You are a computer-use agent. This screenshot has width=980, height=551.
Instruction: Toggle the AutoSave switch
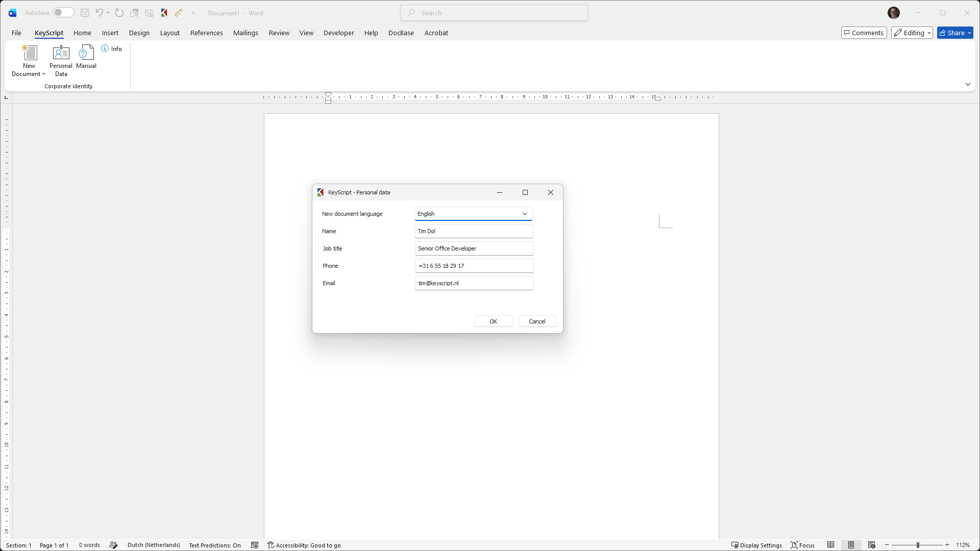(64, 13)
